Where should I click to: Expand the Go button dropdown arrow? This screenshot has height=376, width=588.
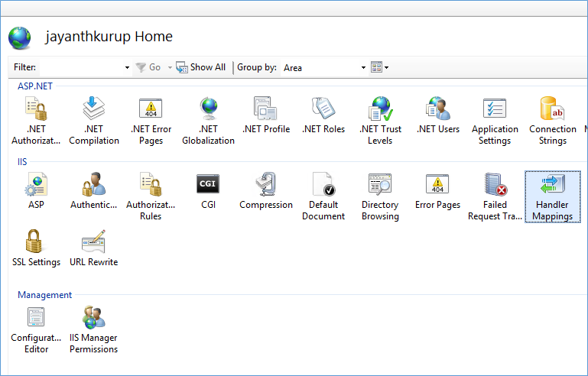[170, 67]
